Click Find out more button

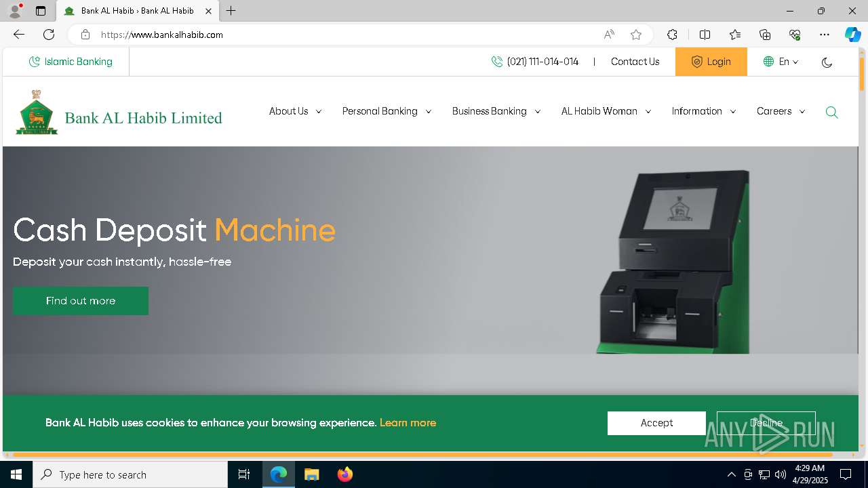click(x=81, y=301)
